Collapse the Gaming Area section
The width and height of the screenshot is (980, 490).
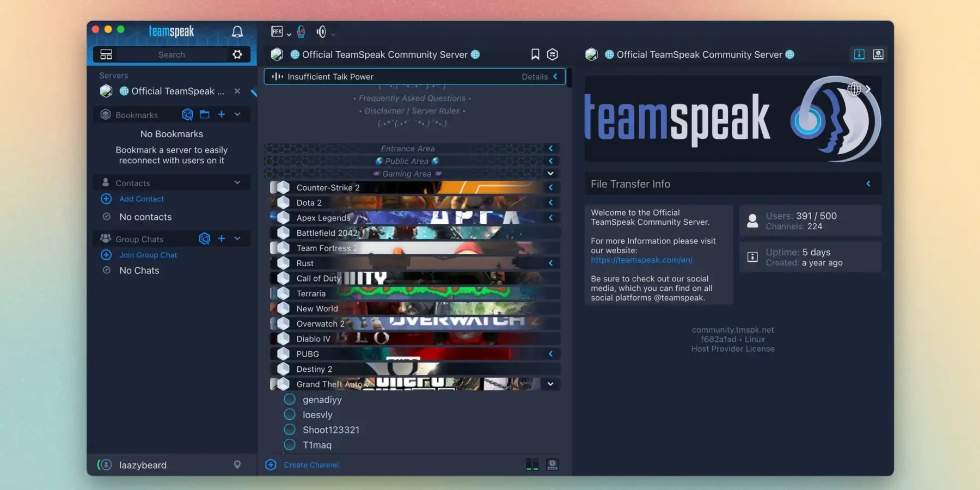click(550, 173)
